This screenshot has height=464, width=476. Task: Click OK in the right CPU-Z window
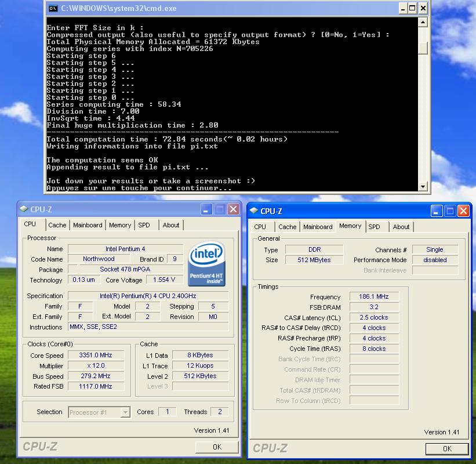point(447,449)
